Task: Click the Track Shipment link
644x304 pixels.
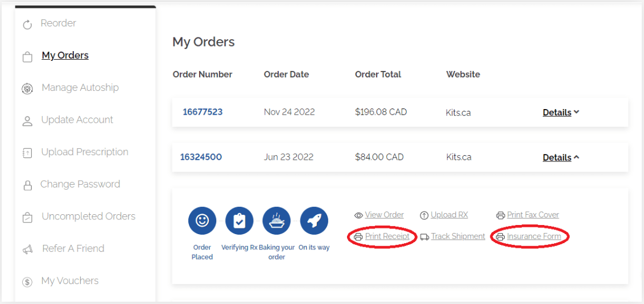Action: point(457,236)
